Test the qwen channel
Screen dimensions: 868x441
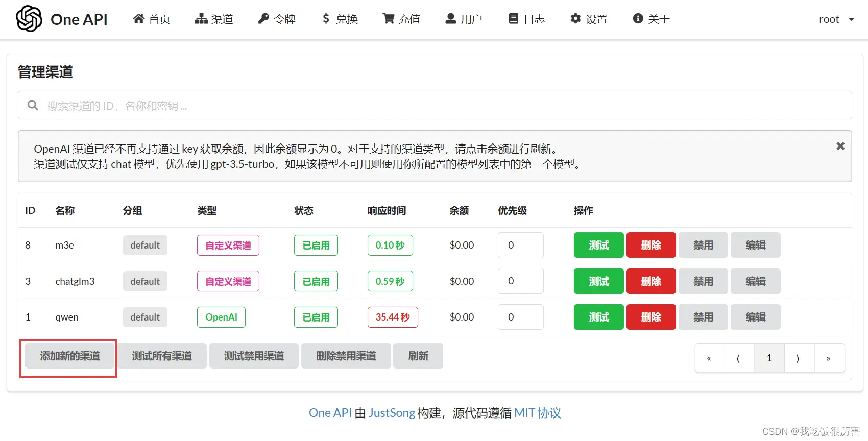point(598,317)
